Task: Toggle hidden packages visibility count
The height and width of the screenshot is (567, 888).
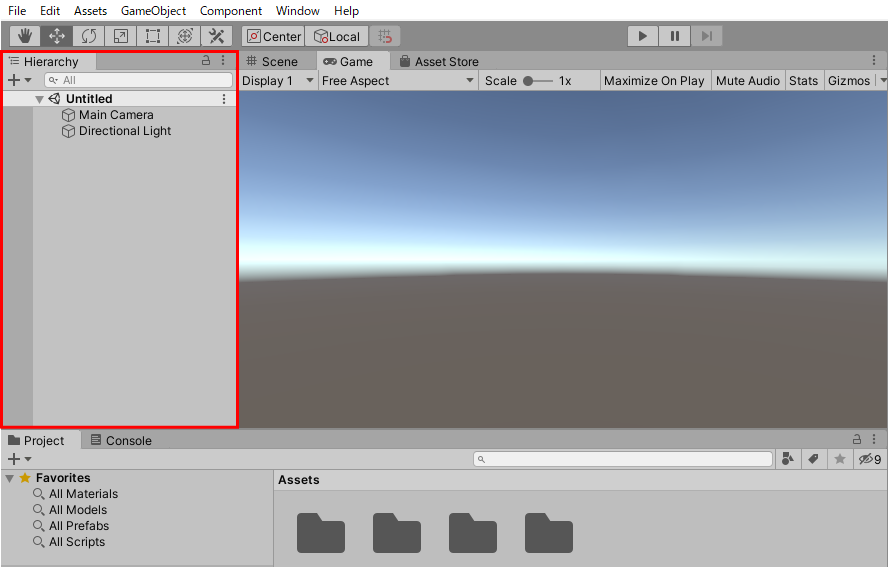Action: [x=870, y=459]
